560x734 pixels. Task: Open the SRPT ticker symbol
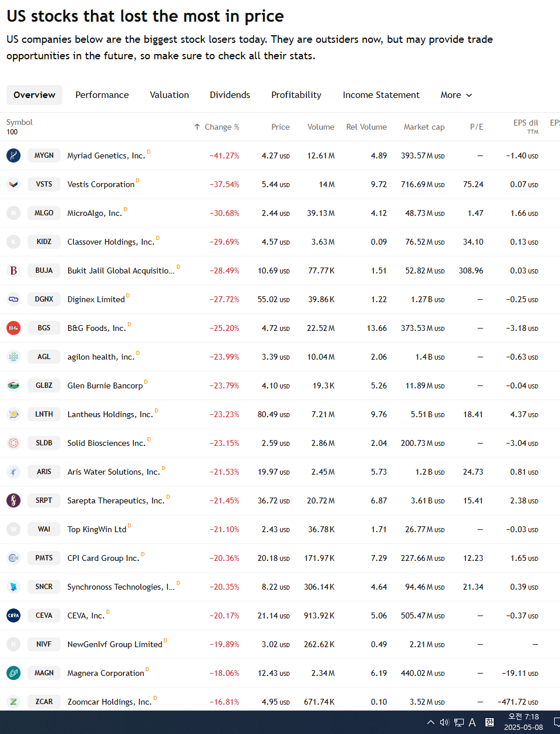(x=44, y=500)
